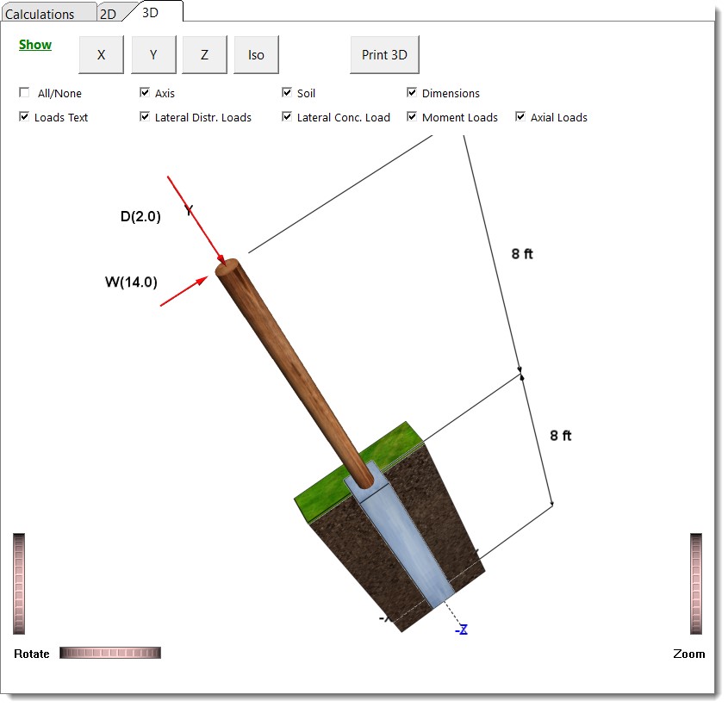Image resolution: width=728 pixels, height=707 pixels.
Task: Hide the Moment Loads
Action: coord(412,116)
